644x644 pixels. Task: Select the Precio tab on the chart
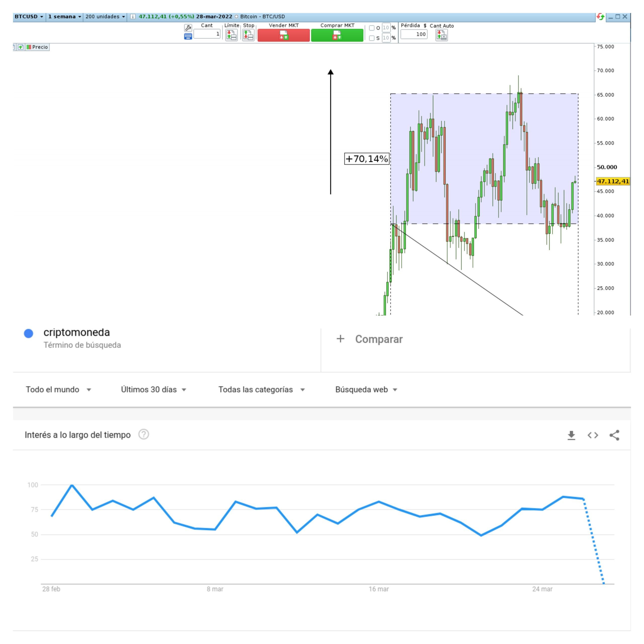click(x=40, y=47)
